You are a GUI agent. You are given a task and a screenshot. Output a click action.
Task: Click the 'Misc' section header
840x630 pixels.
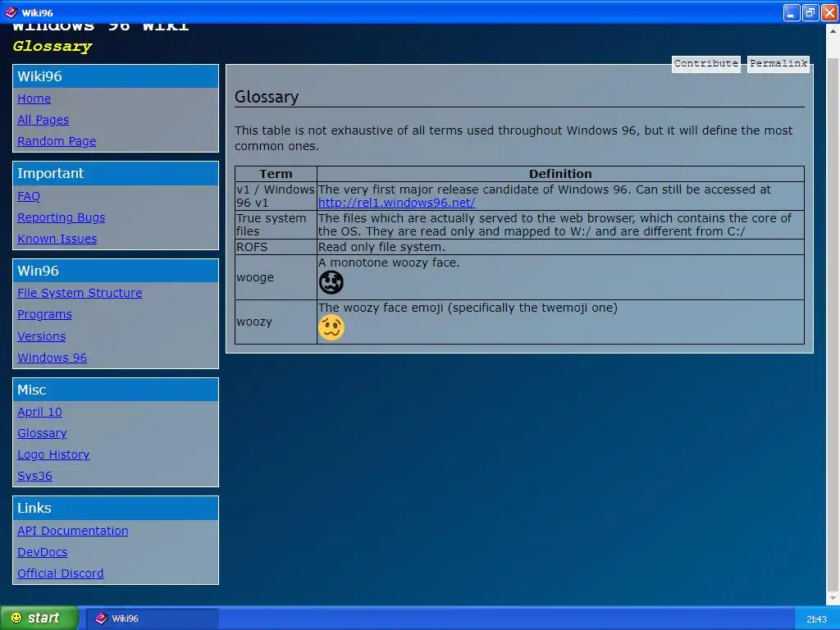coord(116,390)
